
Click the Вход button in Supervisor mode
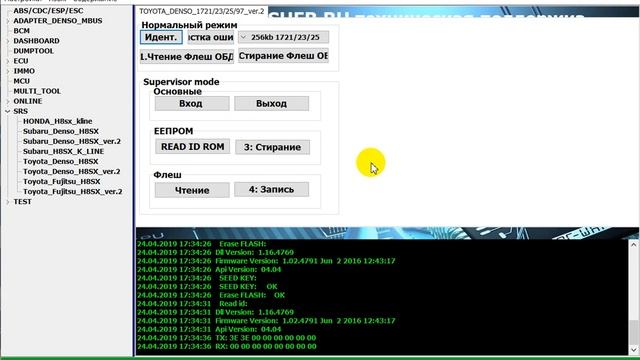coord(192,104)
